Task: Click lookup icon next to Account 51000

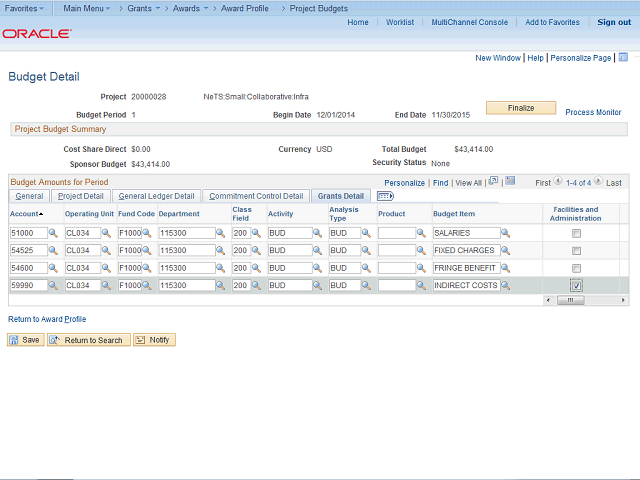Action: 53,233
